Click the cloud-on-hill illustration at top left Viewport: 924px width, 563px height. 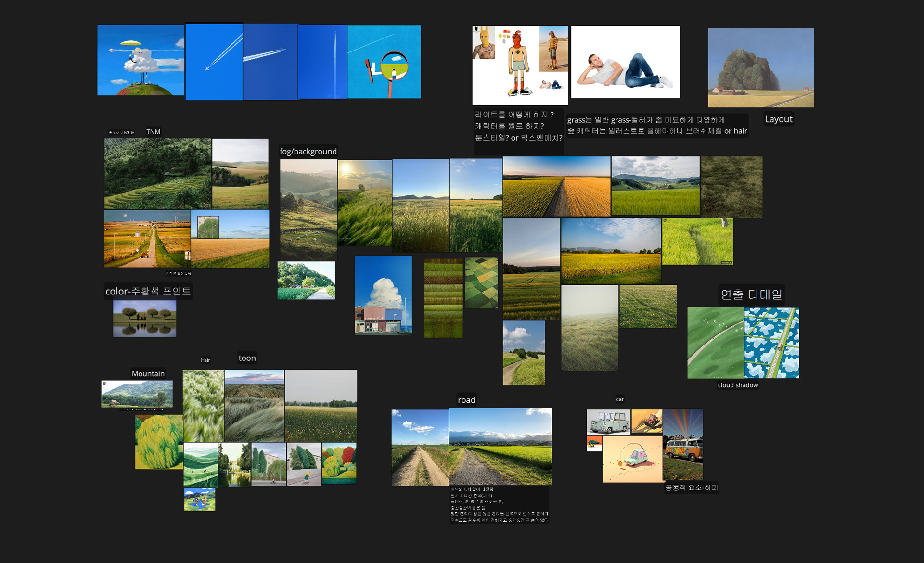[141, 60]
